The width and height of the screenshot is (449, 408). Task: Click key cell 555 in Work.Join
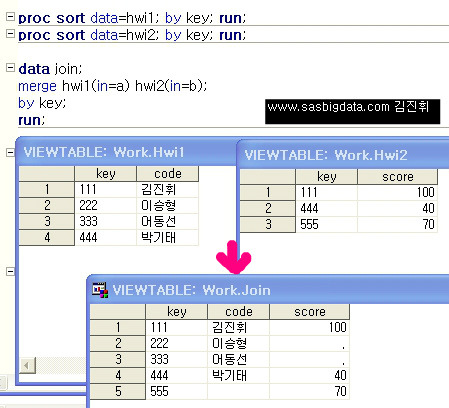tap(177, 391)
